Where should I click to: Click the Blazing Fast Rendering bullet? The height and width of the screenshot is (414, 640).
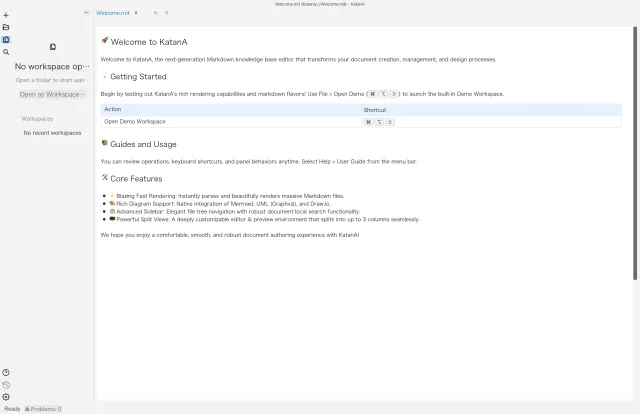227,196
